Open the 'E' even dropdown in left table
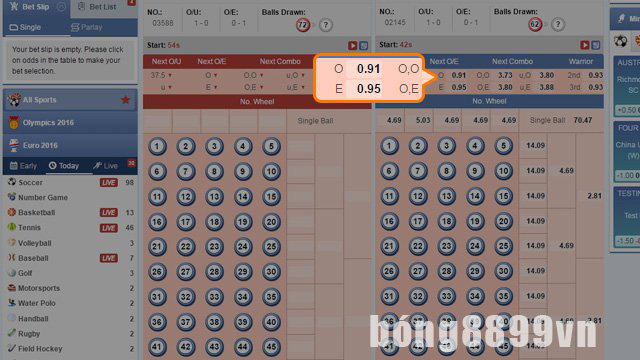Screen dimensions: 640x360 click(x=211, y=87)
